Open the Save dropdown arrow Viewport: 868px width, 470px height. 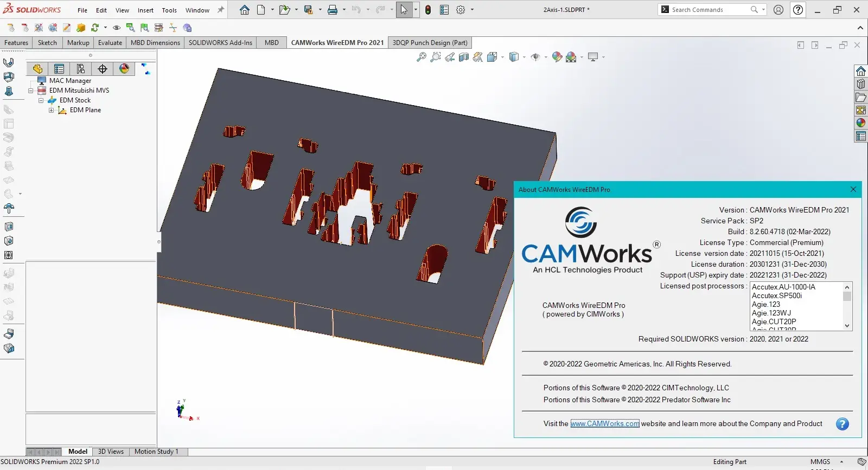(x=320, y=10)
